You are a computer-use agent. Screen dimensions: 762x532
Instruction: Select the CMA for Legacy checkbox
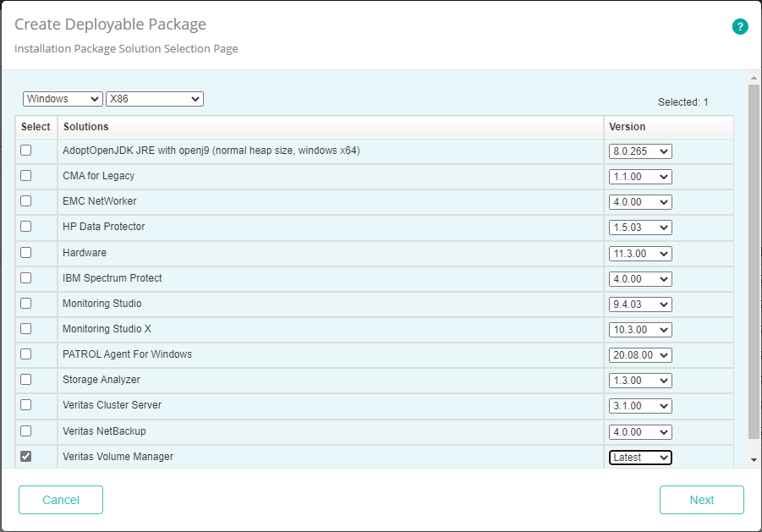point(25,176)
